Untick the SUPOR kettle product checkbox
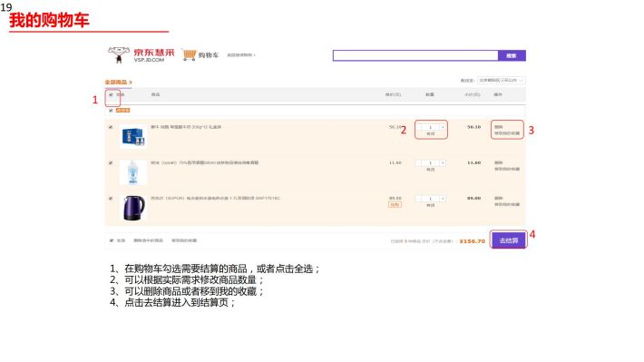Viewport: 644px width, 362px height. click(x=111, y=199)
